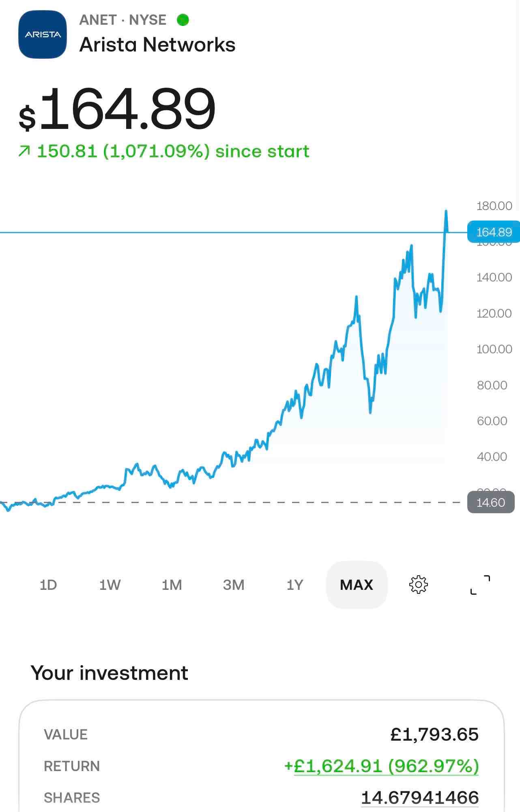Tap the Arista company logo icon
This screenshot has width=520, height=812.
tap(43, 34)
